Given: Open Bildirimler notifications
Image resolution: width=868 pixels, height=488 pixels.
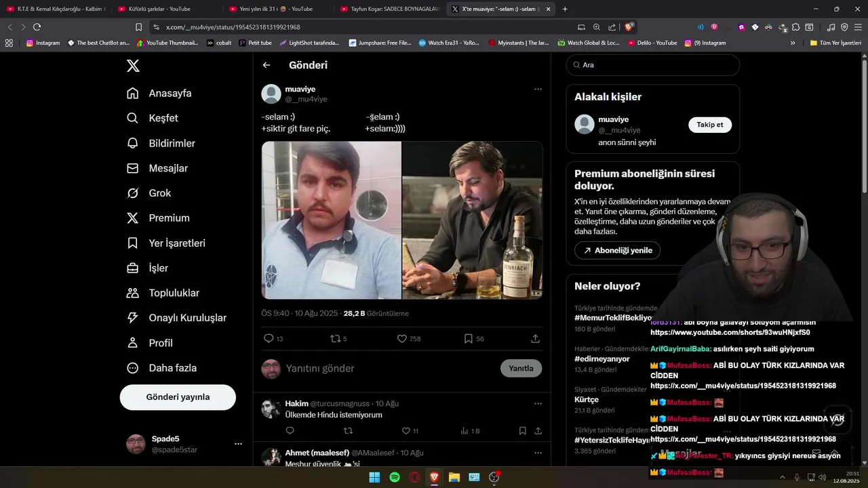Looking at the screenshot, I should click(161, 143).
